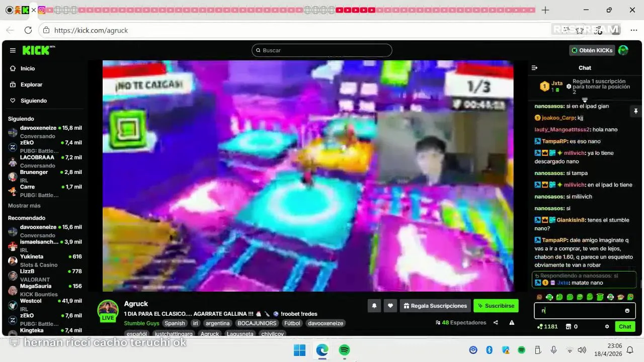The height and width of the screenshot is (362, 644).
Task: Click Regala Suscripciones button
Action: [435, 305]
